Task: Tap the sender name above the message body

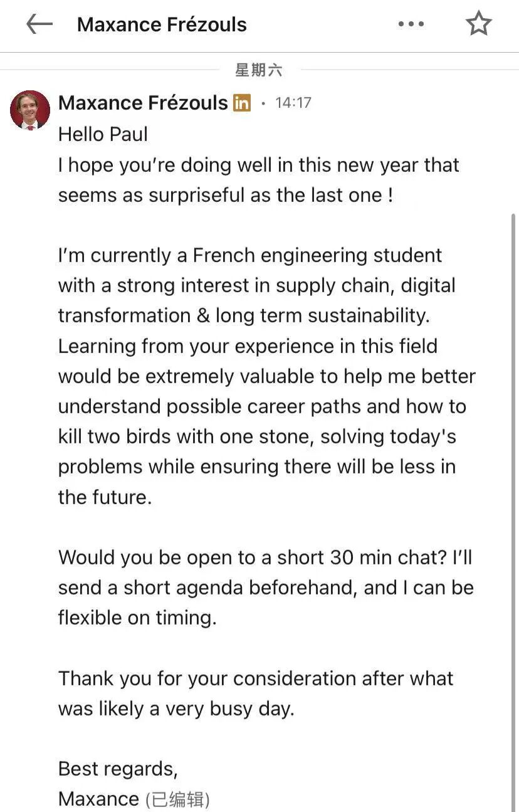Action: tap(143, 103)
